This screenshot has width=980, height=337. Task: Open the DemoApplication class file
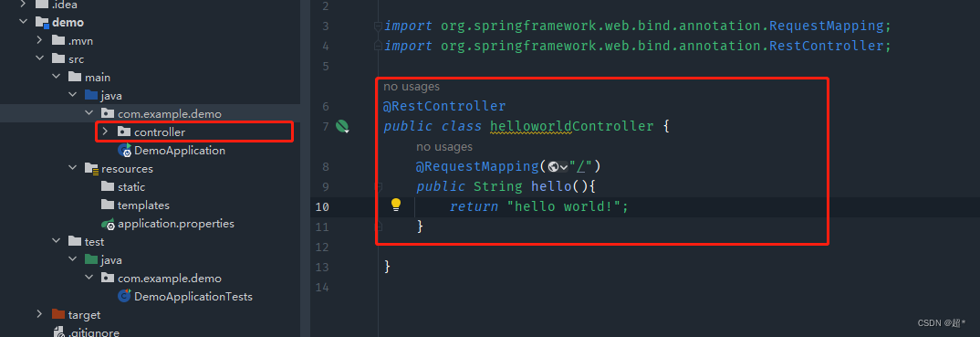180,151
